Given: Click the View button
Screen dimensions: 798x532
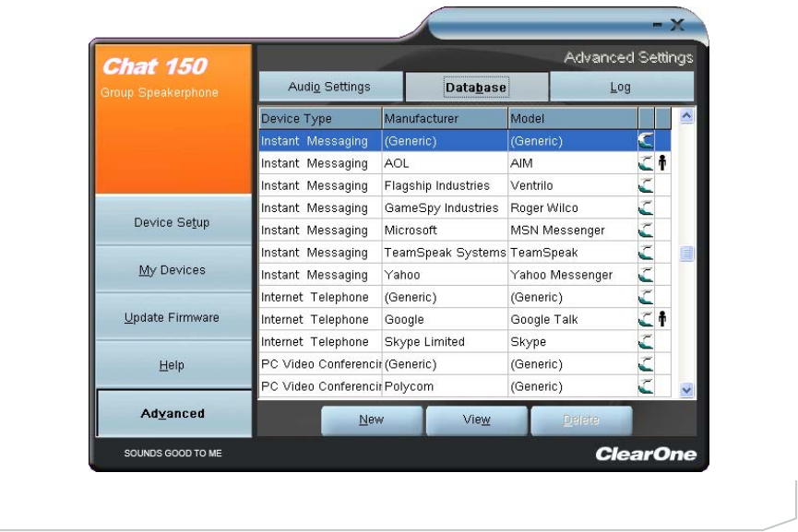Looking at the screenshot, I should click(476, 420).
